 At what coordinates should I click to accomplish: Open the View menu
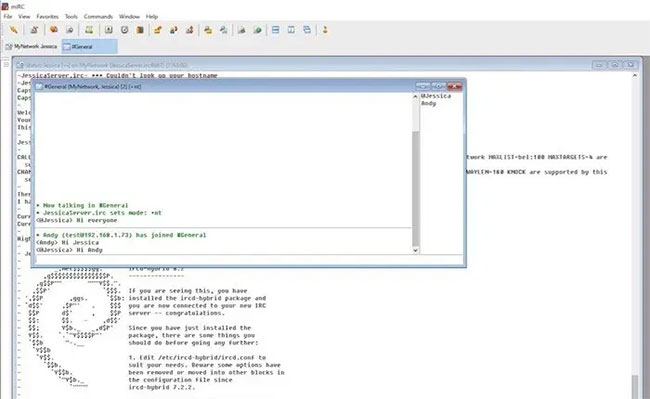pos(24,17)
